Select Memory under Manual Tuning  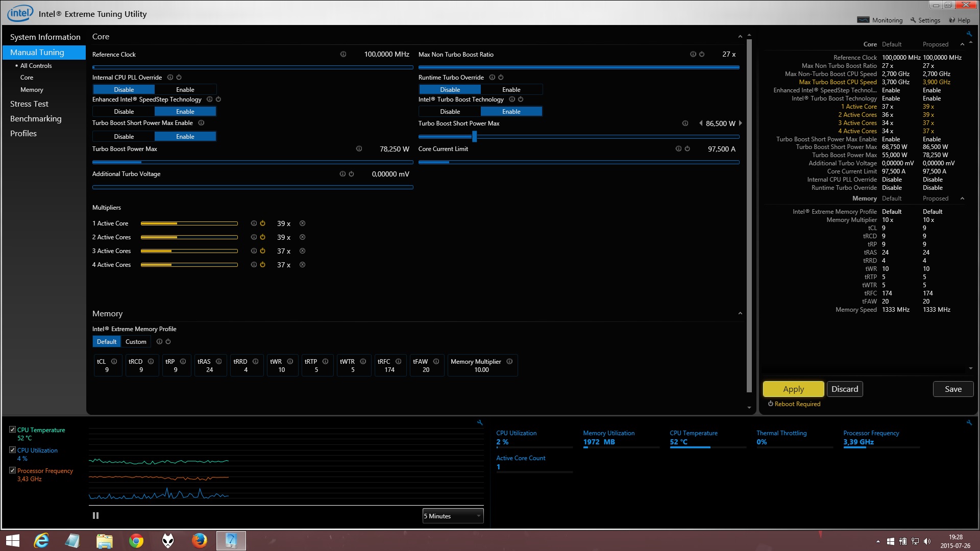[32, 90]
